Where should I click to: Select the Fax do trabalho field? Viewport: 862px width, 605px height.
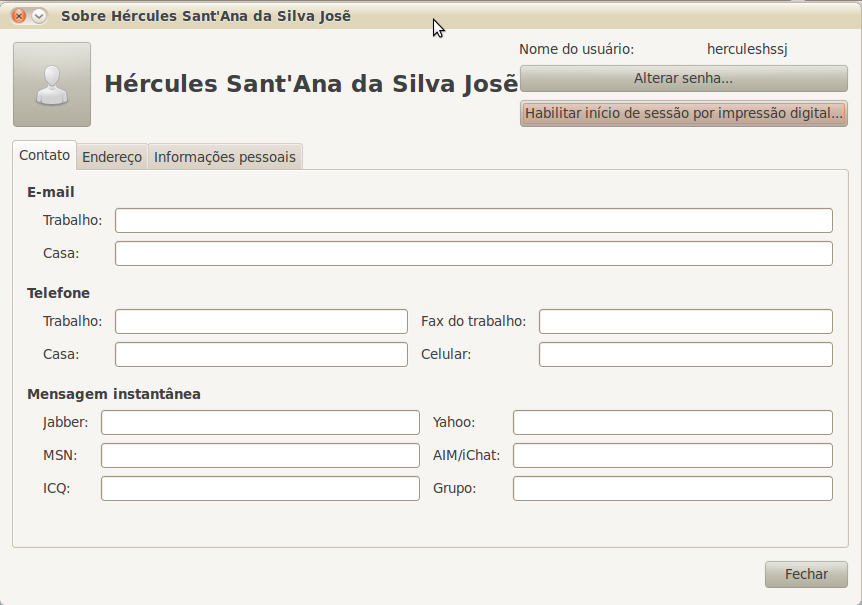point(686,321)
